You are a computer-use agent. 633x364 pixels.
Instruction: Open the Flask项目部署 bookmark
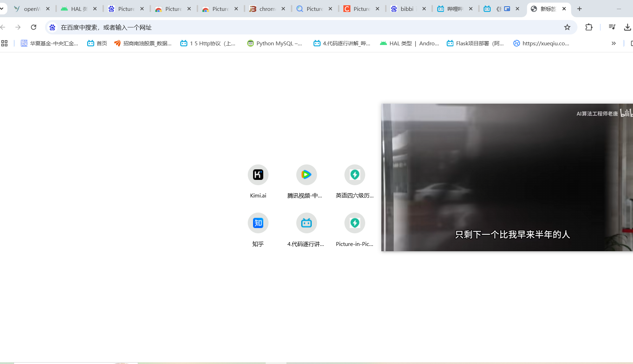coord(476,43)
